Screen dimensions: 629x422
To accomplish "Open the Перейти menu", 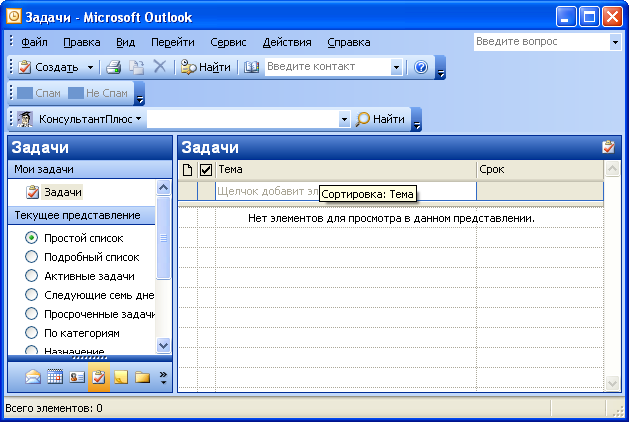I will [172, 42].
